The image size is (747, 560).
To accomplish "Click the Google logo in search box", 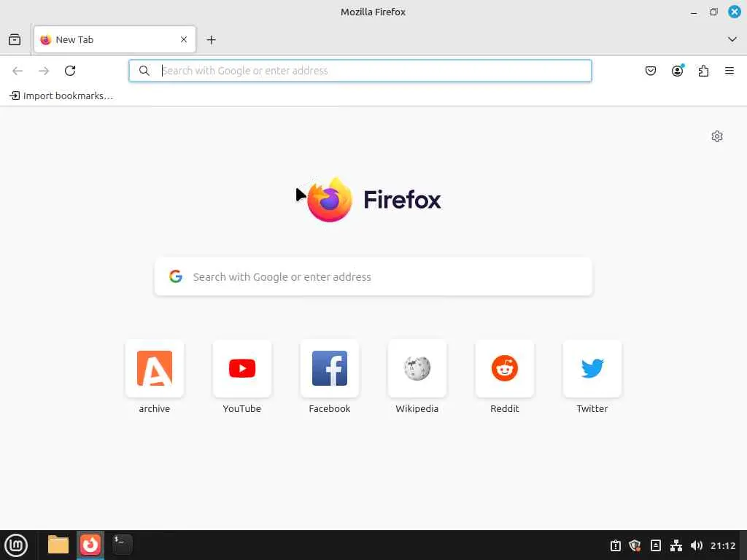I will pyautogui.click(x=176, y=276).
